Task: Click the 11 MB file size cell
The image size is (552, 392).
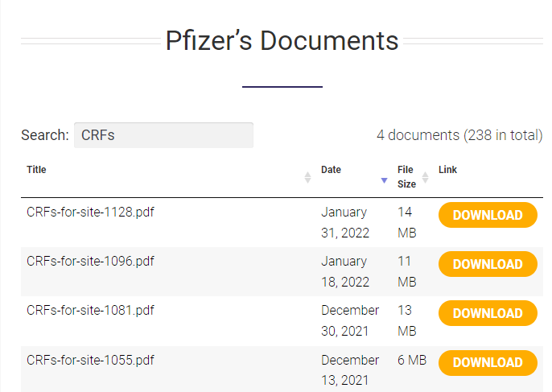Action: (x=407, y=271)
